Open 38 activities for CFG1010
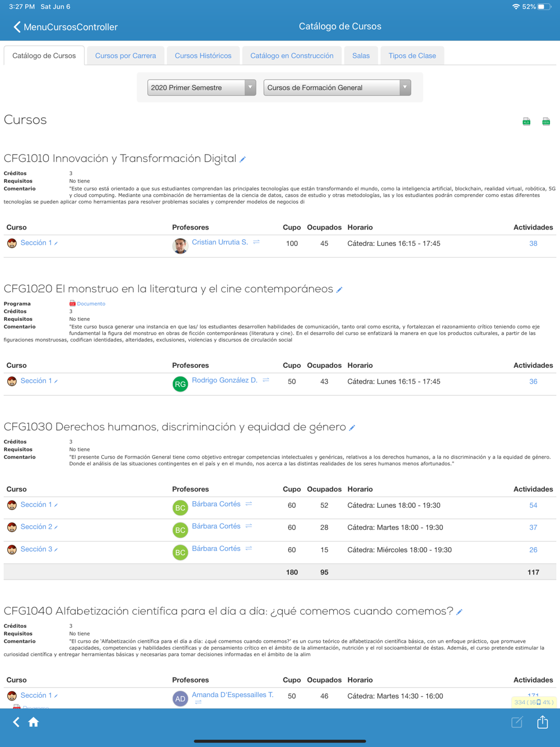This screenshot has width=560, height=747. tap(533, 244)
